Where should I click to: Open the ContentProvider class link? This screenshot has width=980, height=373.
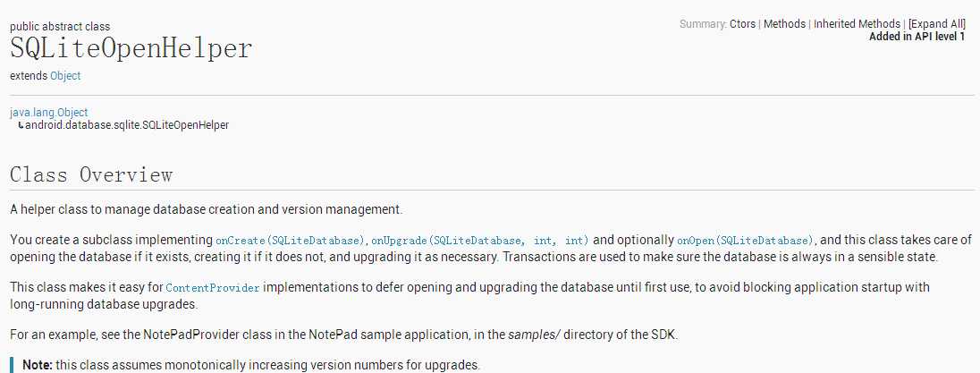213,288
